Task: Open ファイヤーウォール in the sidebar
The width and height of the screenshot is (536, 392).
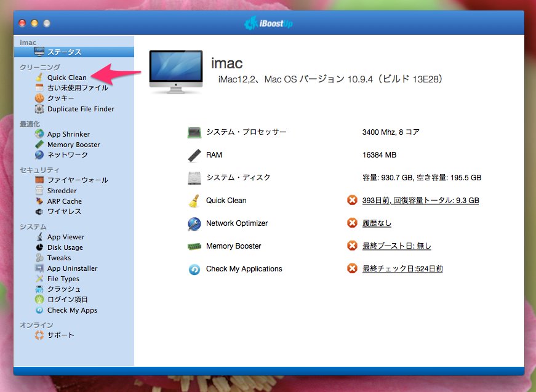Action: pos(78,180)
